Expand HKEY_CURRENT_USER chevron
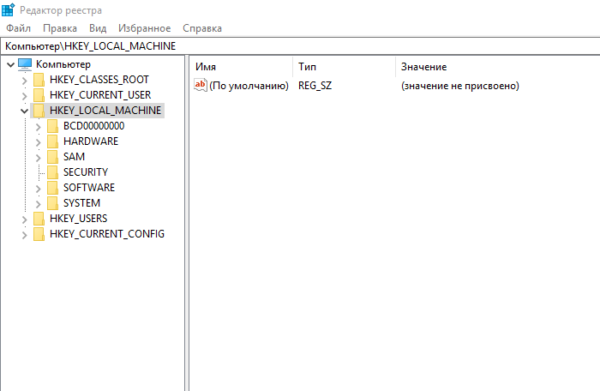 point(24,96)
